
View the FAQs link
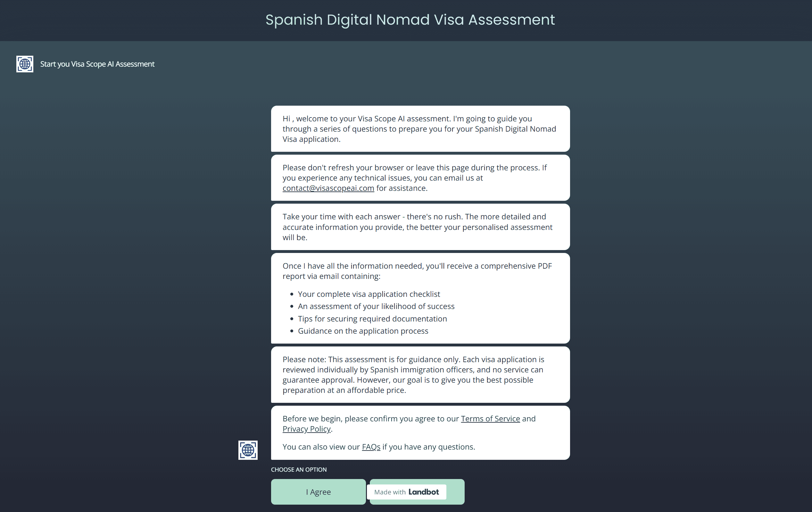[371, 447]
